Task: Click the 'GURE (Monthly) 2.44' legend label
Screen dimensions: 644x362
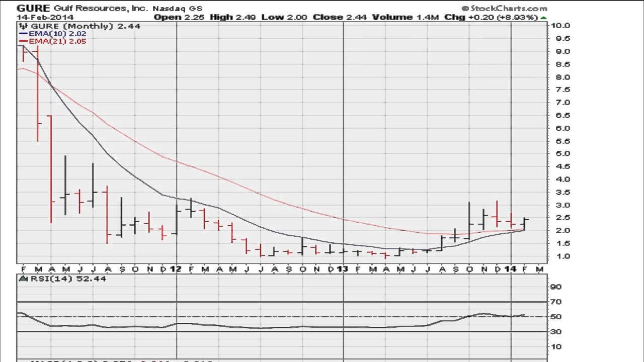Action: (x=86, y=26)
